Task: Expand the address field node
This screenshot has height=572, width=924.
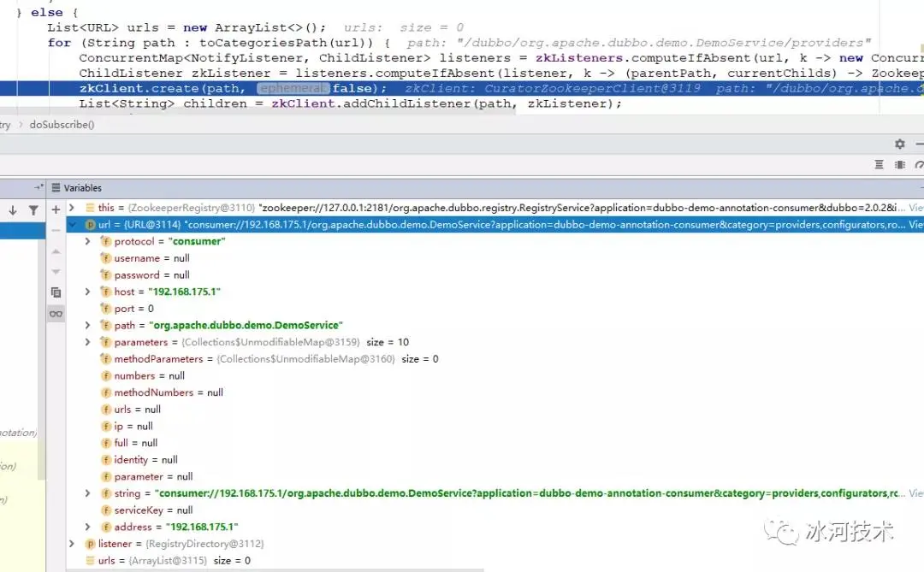Action: point(87,527)
